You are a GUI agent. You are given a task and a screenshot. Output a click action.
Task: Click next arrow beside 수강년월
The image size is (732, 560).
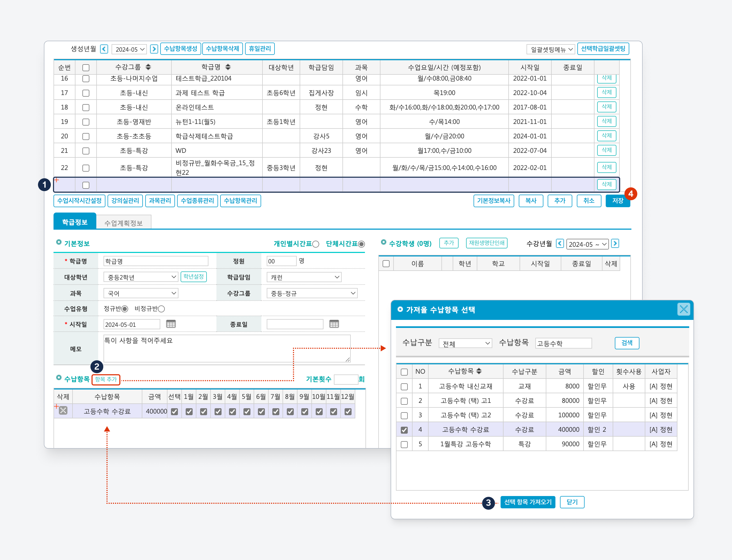(615, 244)
